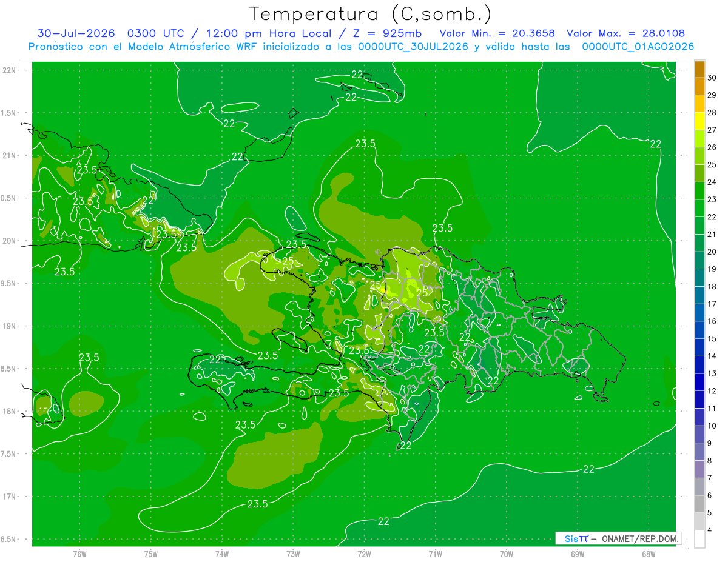Pick the blue band between 15 and 16
This screenshot has height=562, width=728.
click(699, 330)
